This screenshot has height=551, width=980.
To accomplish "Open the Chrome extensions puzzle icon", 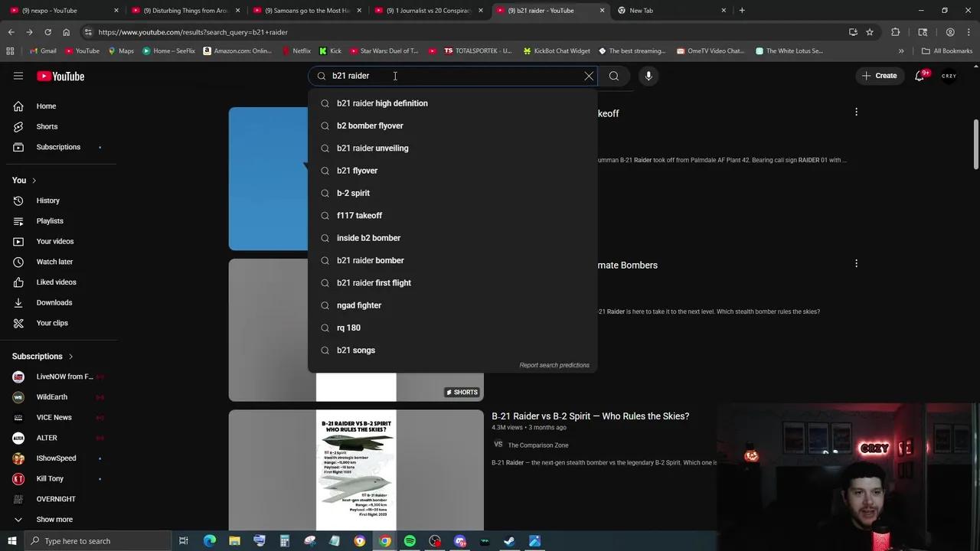I will coord(896,32).
